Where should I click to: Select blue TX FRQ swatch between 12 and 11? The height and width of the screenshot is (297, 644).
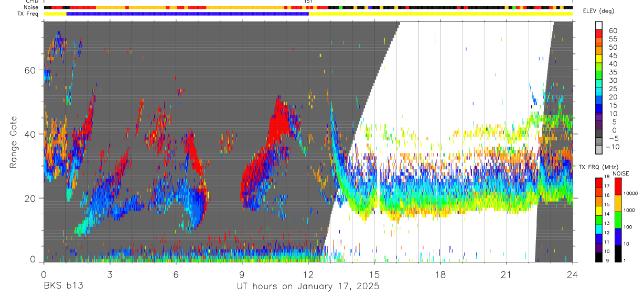pyautogui.click(x=599, y=238)
